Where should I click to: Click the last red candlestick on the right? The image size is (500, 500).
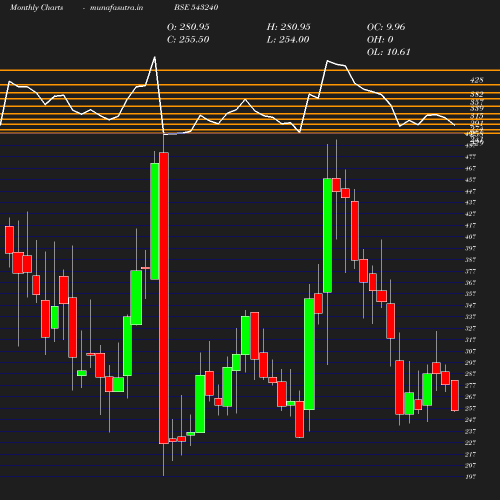pos(455,395)
